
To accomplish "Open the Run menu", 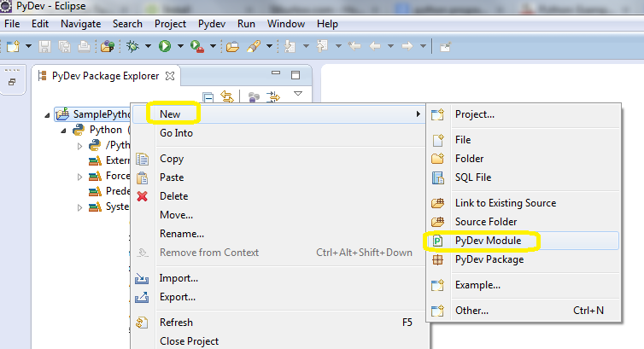I will 246,24.
